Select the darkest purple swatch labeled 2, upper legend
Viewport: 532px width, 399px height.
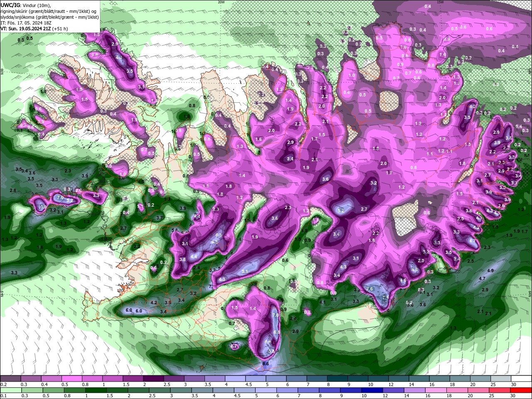tap(153, 379)
